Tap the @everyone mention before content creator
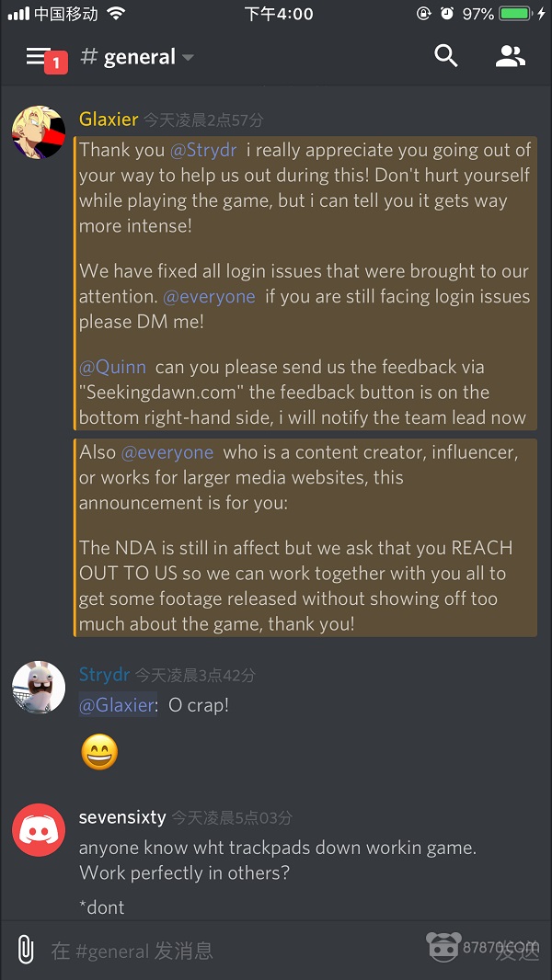This screenshot has width=552, height=980. (x=167, y=452)
